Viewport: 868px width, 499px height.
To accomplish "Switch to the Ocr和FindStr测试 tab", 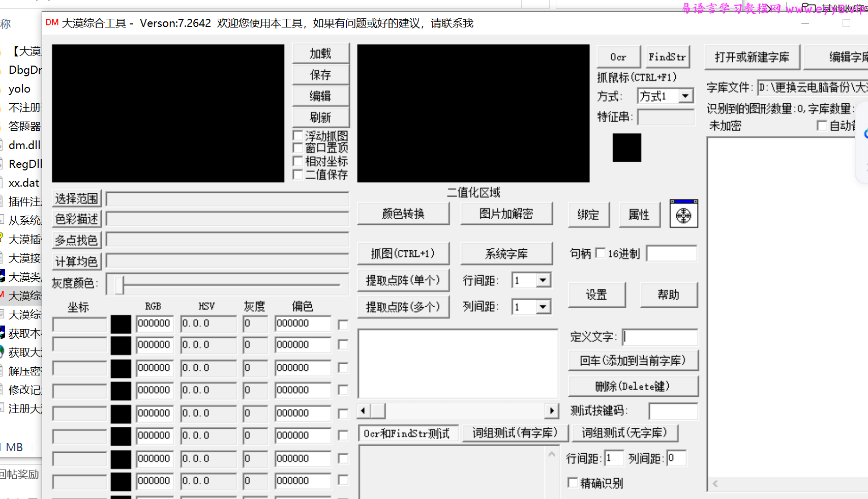I will (408, 433).
